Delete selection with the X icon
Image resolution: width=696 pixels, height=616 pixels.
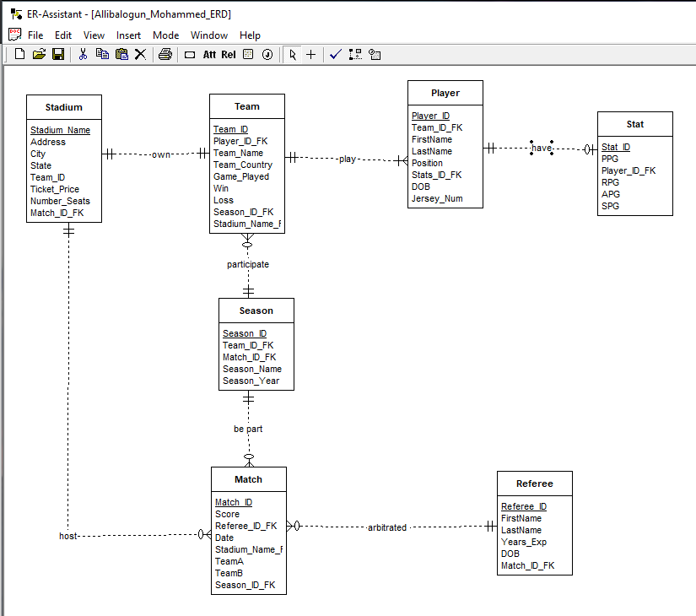click(x=140, y=54)
